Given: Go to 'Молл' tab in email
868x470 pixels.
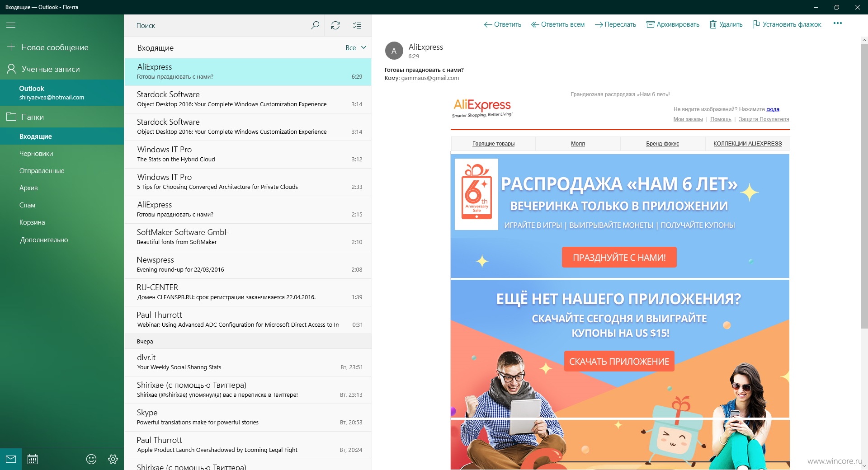Looking at the screenshot, I should [x=578, y=144].
